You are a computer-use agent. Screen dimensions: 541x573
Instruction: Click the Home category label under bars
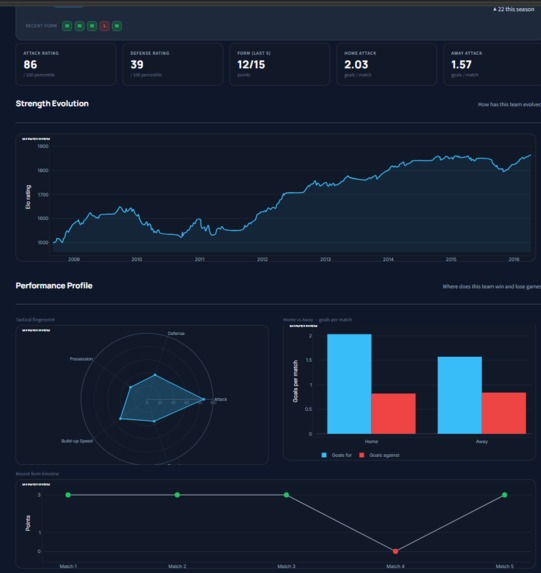(371, 441)
